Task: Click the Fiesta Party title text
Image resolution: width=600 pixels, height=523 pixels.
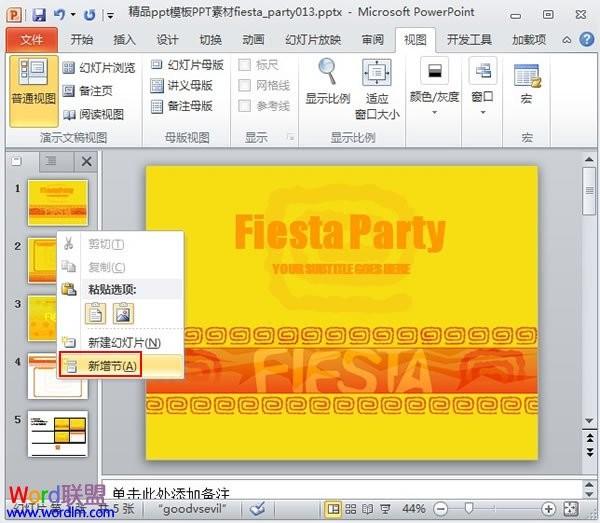Action: point(340,232)
